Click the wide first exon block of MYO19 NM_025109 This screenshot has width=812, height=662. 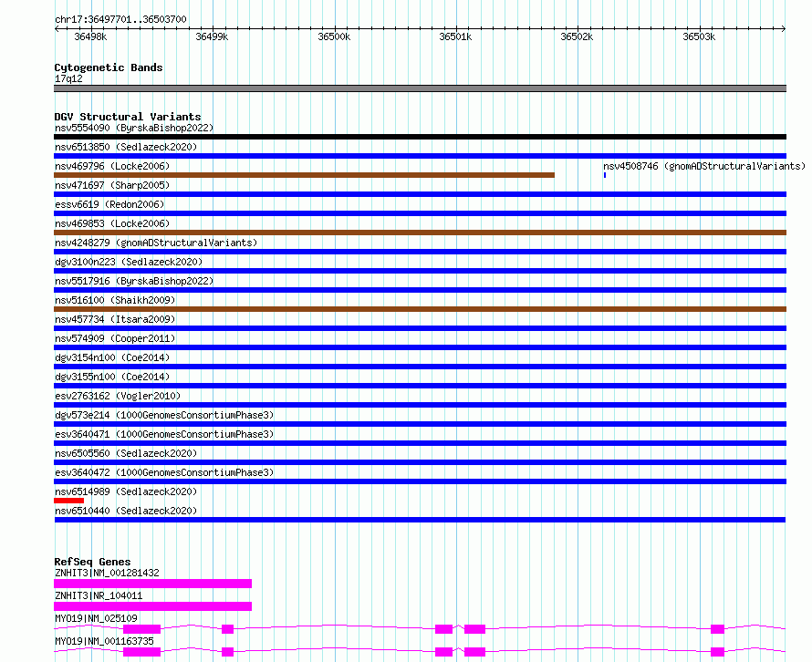(142, 629)
